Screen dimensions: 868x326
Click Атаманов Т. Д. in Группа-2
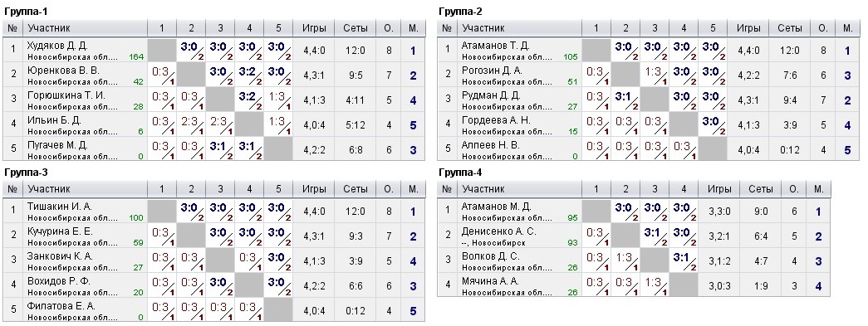(495, 46)
